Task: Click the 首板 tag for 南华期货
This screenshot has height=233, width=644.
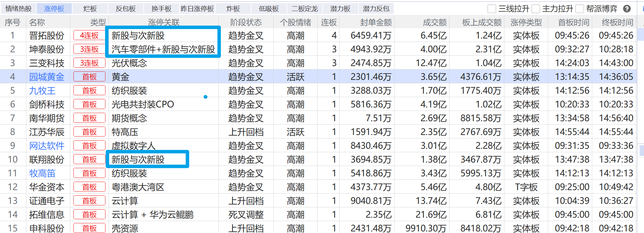Action: point(89,118)
